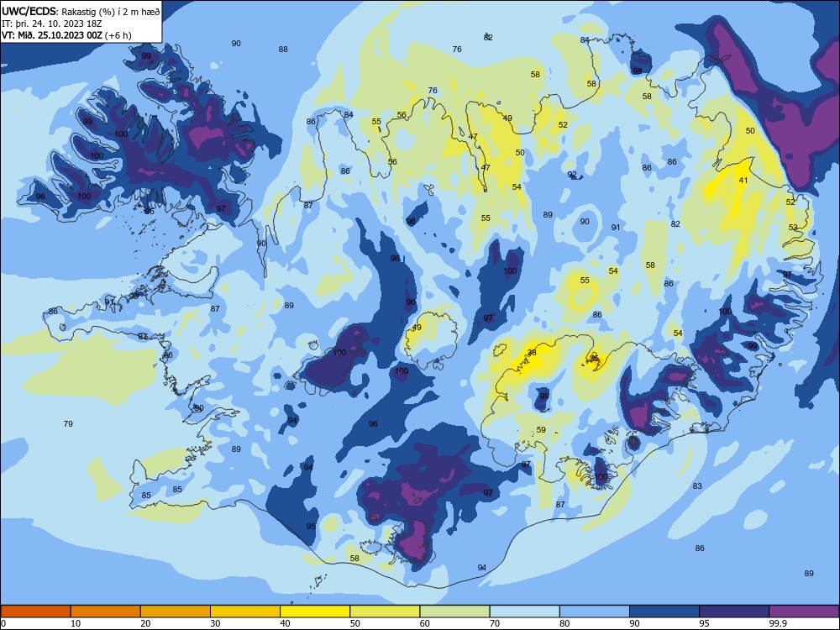Click the pale yellow 50–60 legend segment
Viewport: 840px width, 630px height.
[385, 612]
